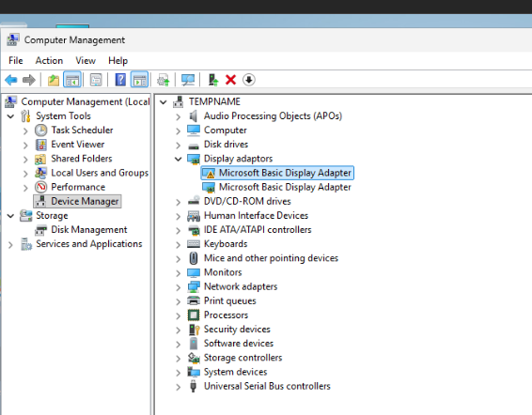Viewport: 532px width, 415px height.
Task: Select Microsoft Basic Display Adapter without warning
Action: 285,187
